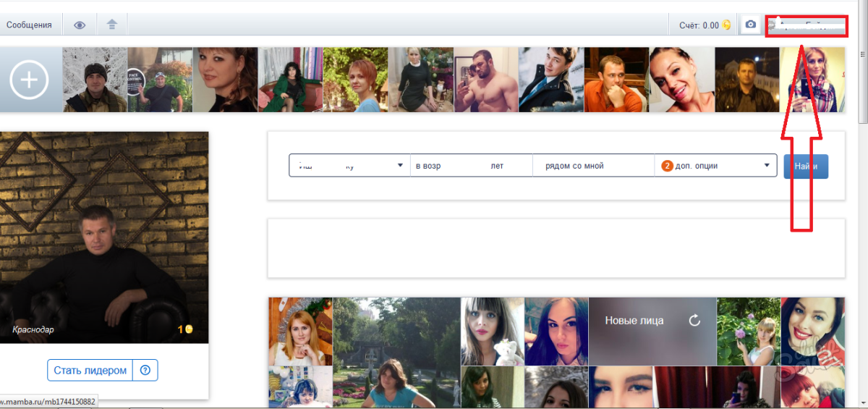This screenshot has width=868, height=409.
Task: Open the orange-shirt man photo thumbnail
Action: pyautogui.click(x=616, y=80)
